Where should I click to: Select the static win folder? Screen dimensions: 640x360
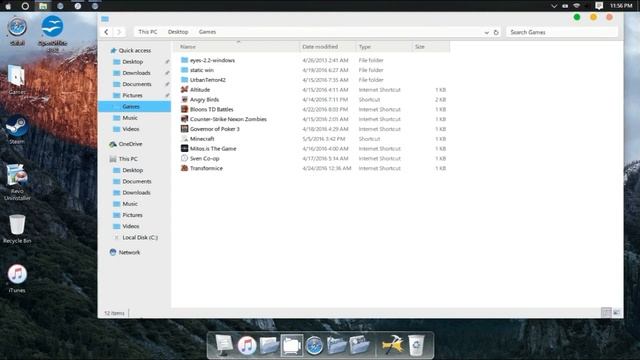pos(202,70)
